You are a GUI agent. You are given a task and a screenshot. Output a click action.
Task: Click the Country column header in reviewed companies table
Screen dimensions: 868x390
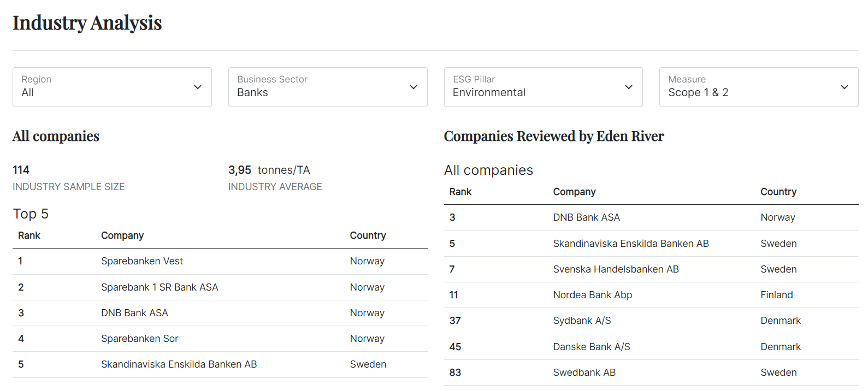pos(778,192)
